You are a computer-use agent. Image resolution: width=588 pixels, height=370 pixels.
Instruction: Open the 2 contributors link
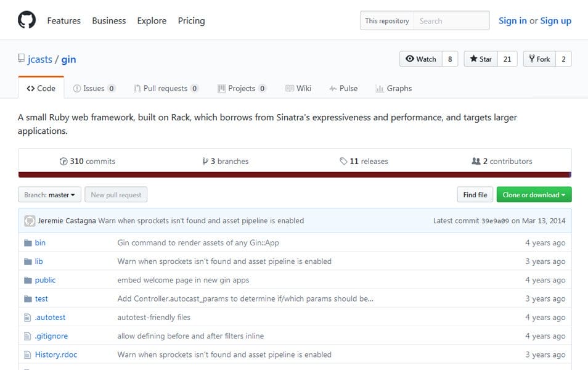click(502, 162)
